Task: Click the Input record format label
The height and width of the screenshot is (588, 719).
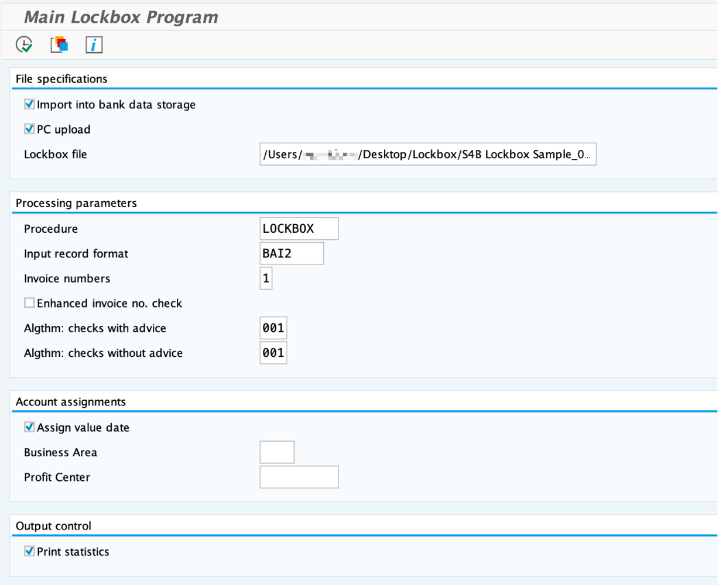Action: (x=76, y=254)
